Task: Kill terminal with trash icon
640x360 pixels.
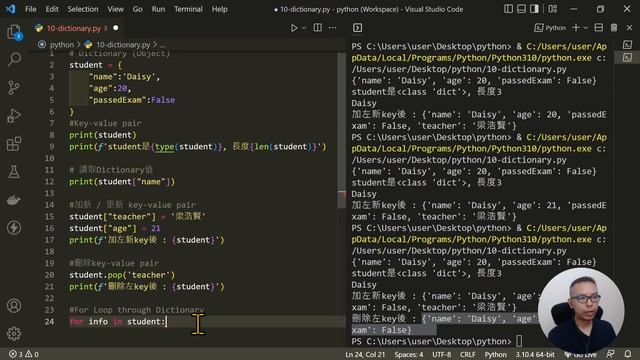Action: click(614, 28)
